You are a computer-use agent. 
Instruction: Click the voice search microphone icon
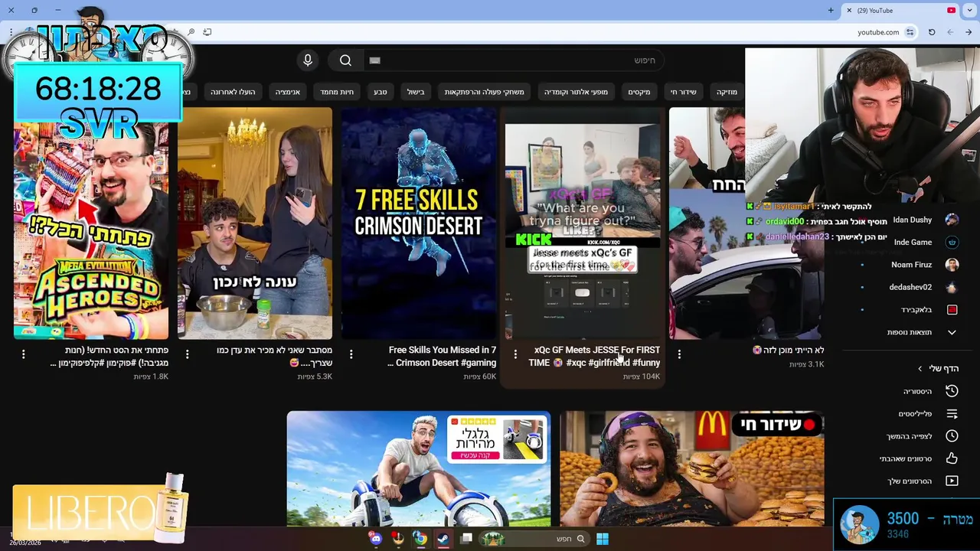(308, 60)
